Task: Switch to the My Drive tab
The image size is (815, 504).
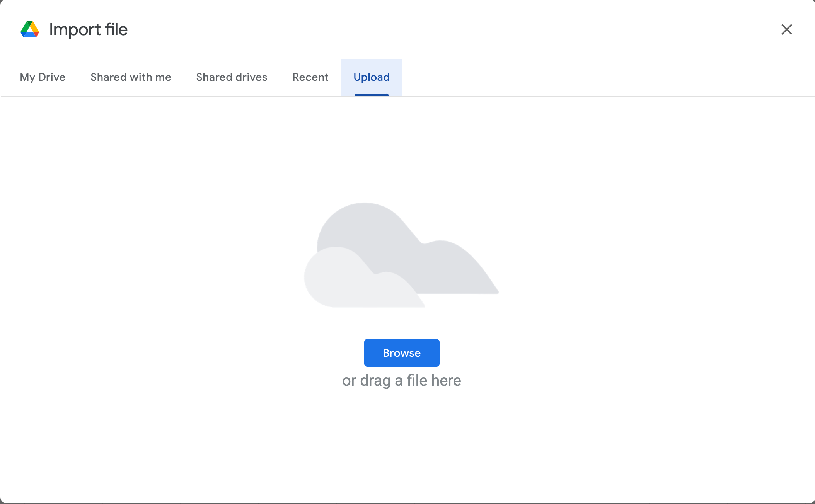Action: (x=43, y=77)
